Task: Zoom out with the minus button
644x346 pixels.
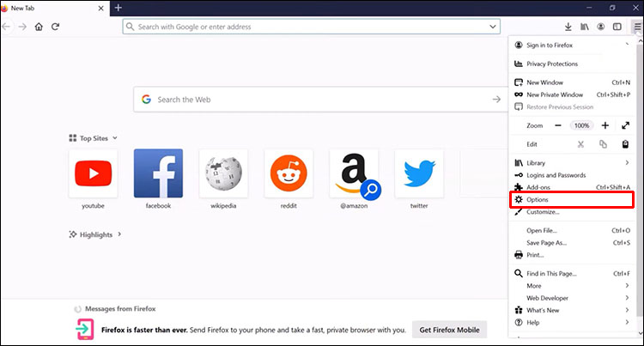Action: click(558, 125)
